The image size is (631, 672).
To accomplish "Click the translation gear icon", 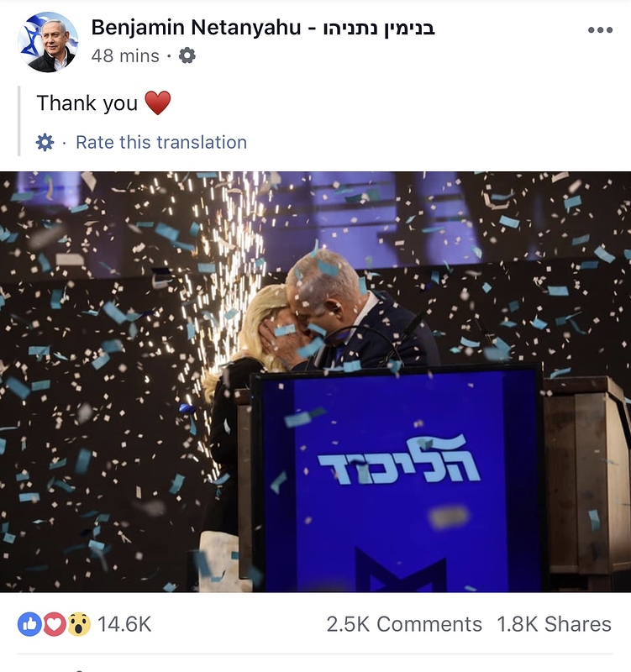I will [x=45, y=142].
